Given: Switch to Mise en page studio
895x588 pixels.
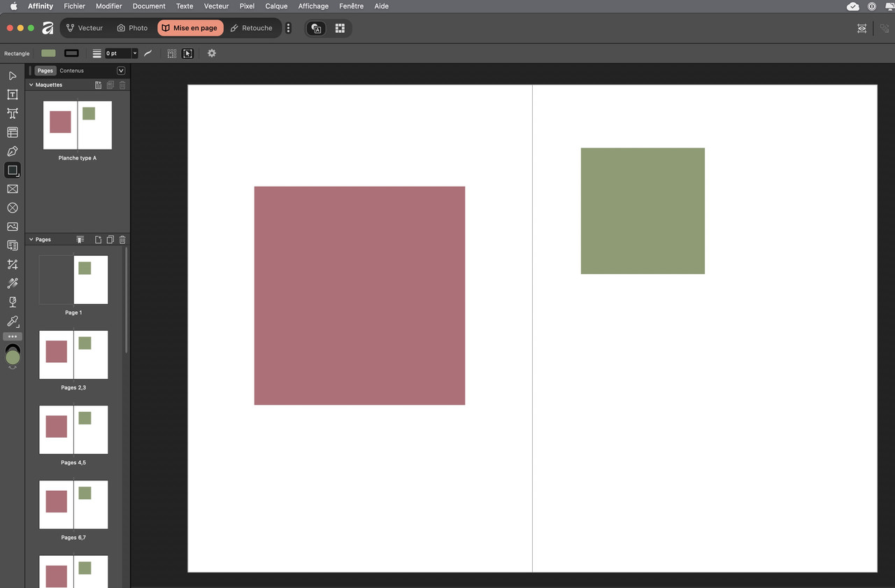Looking at the screenshot, I should point(190,28).
